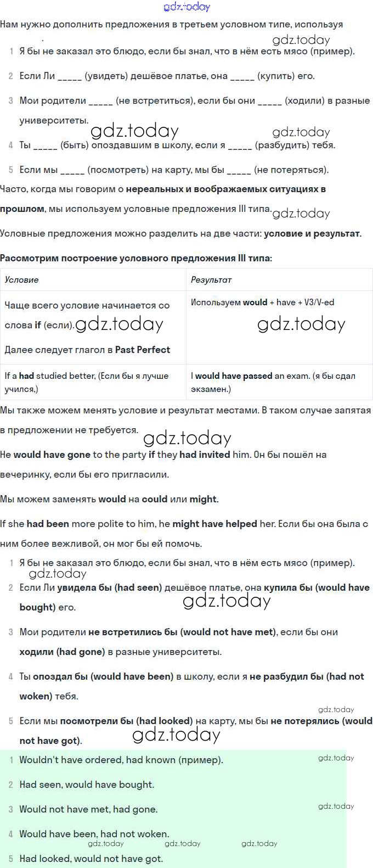Click the green answer "Would have been, had not woken."
This screenshot has width=373, height=868.
click(94, 833)
